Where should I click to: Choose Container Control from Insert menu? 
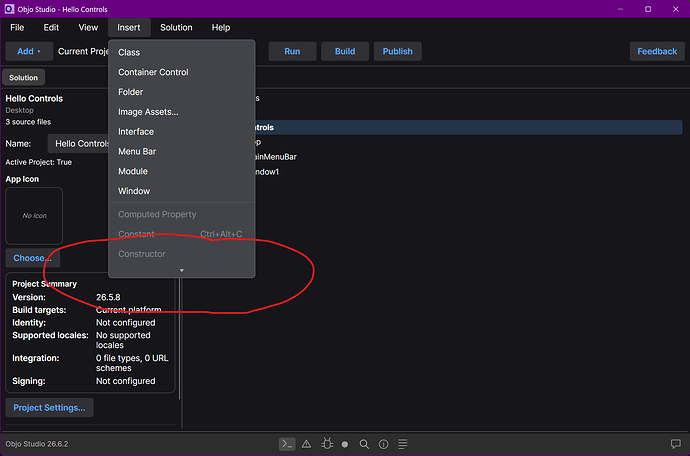(153, 72)
